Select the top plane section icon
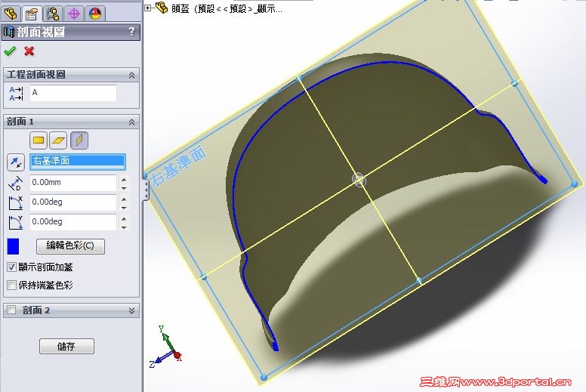Image resolution: width=586 pixels, height=392 pixels. tap(59, 140)
